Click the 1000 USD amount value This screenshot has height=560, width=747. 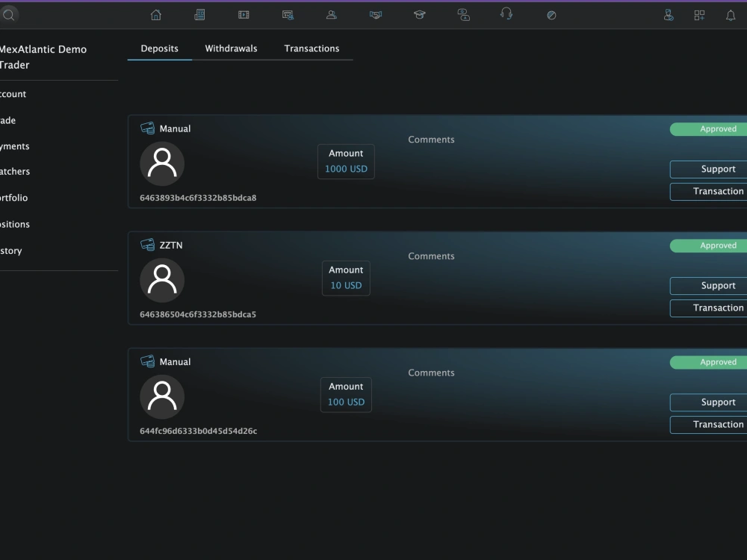point(346,169)
